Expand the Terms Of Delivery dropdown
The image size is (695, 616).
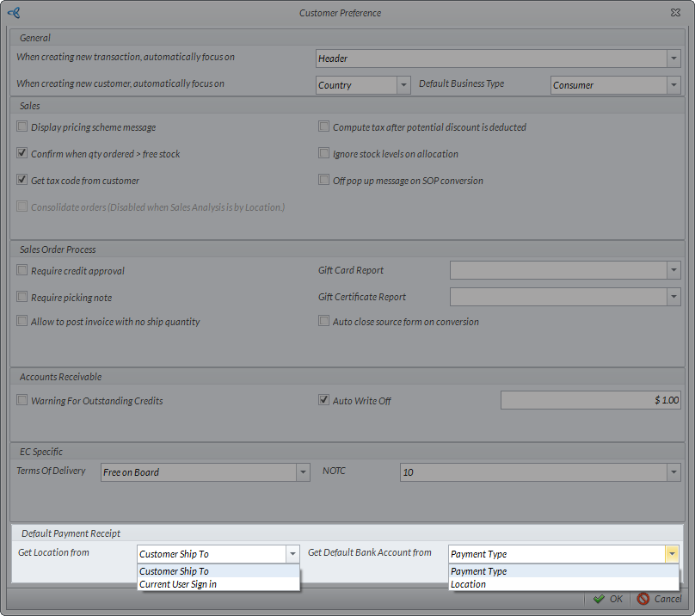click(x=302, y=472)
